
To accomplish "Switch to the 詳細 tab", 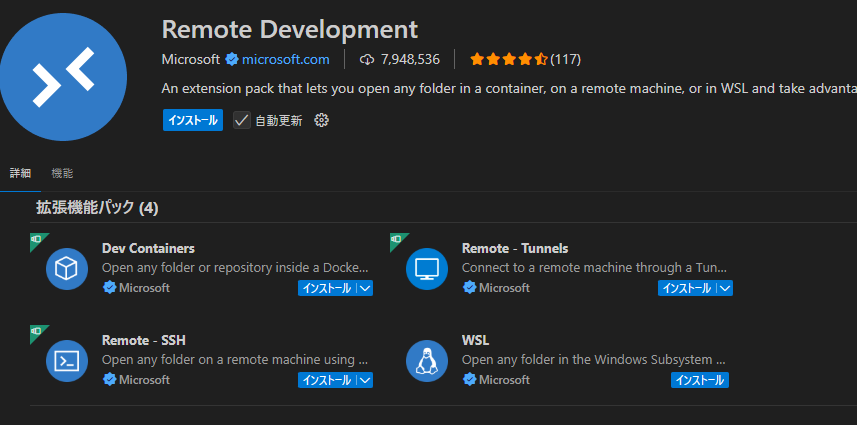I will pyautogui.click(x=20, y=174).
